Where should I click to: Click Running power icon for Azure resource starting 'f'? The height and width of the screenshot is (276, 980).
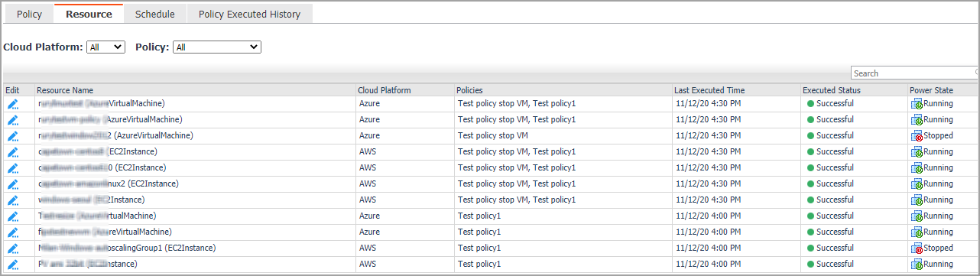coord(917,232)
